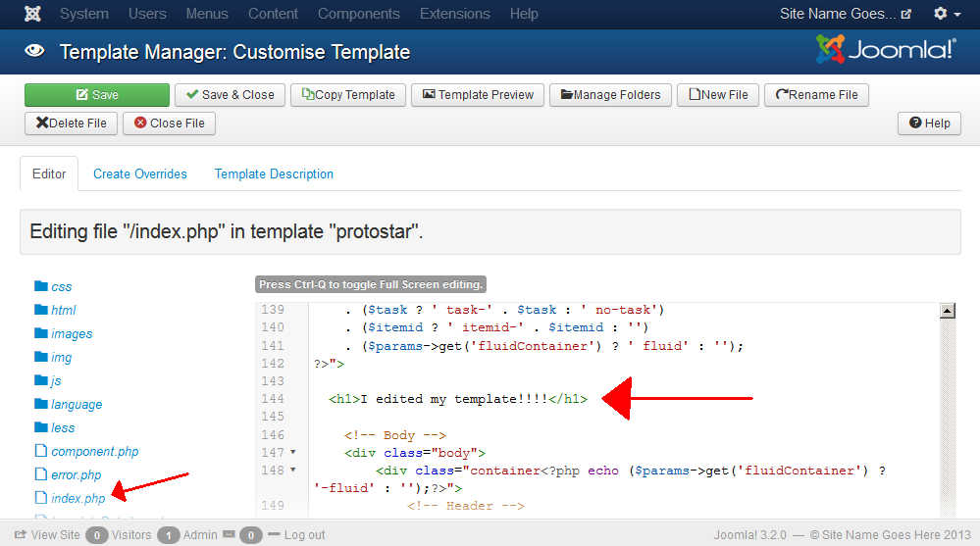Create a New File
Screen dimensions: 980x546
pyautogui.click(x=718, y=95)
